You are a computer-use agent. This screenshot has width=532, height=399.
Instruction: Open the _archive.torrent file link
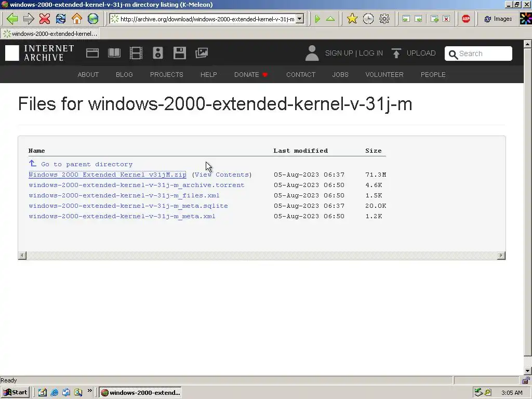[x=137, y=185]
